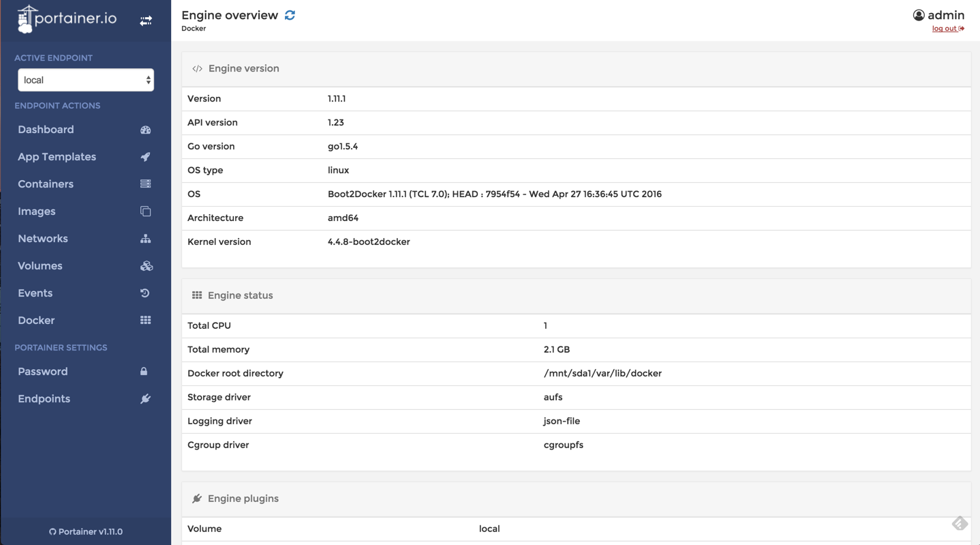
Task: Click the App Templates rocket icon
Action: (x=146, y=157)
